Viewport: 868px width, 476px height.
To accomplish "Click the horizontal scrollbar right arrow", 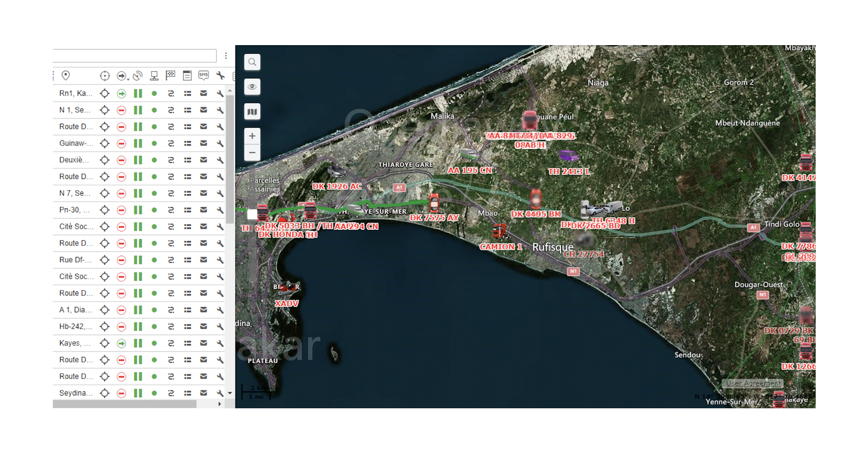I will pos(220,404).
